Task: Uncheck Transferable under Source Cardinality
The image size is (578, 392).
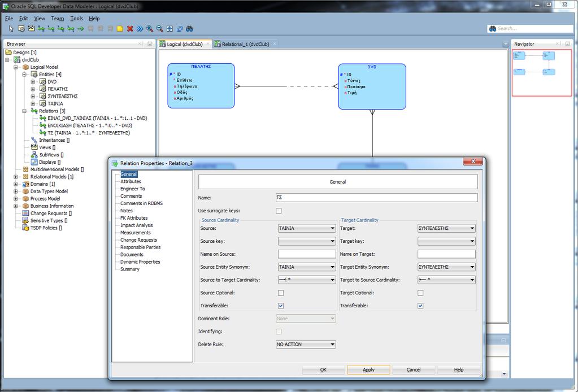Action: pos(281,306)
